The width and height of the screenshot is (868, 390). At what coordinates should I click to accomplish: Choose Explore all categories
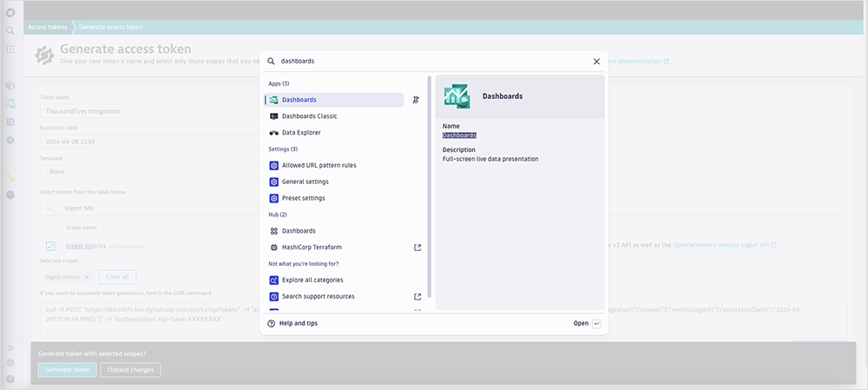[x=312, y=281]
